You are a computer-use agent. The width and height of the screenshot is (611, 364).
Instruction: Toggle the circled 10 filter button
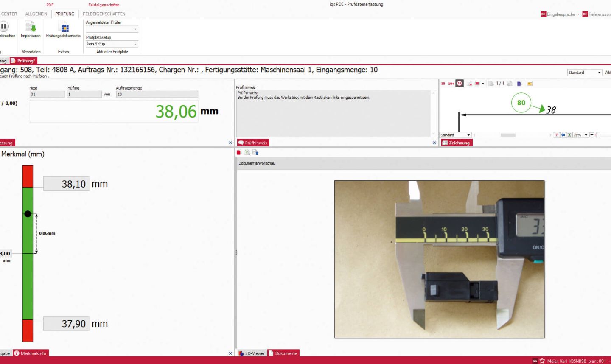[459, 83]
